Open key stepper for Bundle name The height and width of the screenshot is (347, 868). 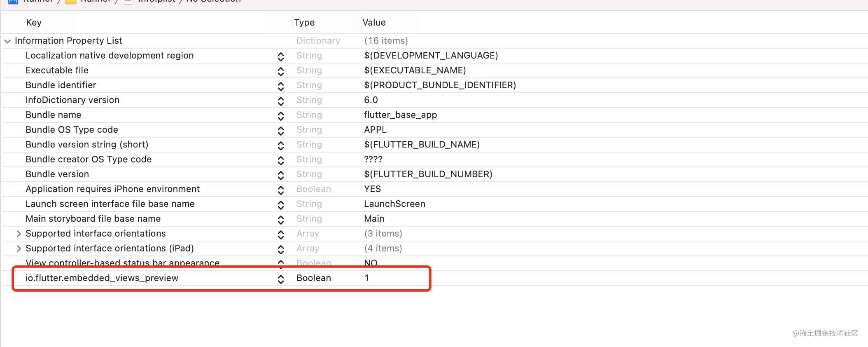[x=281, y=116]
